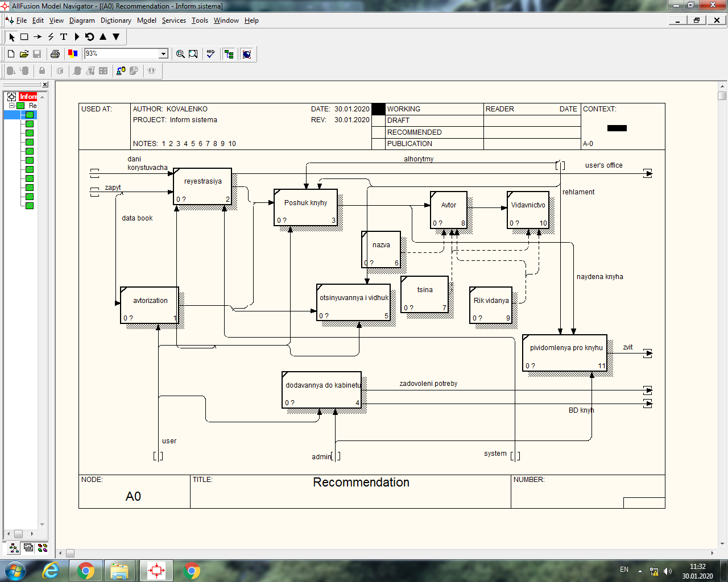The height and width of the screenshot is (582, 728).
Task: Select the Poshuk knyhy activity box
Action: [306, 207]
